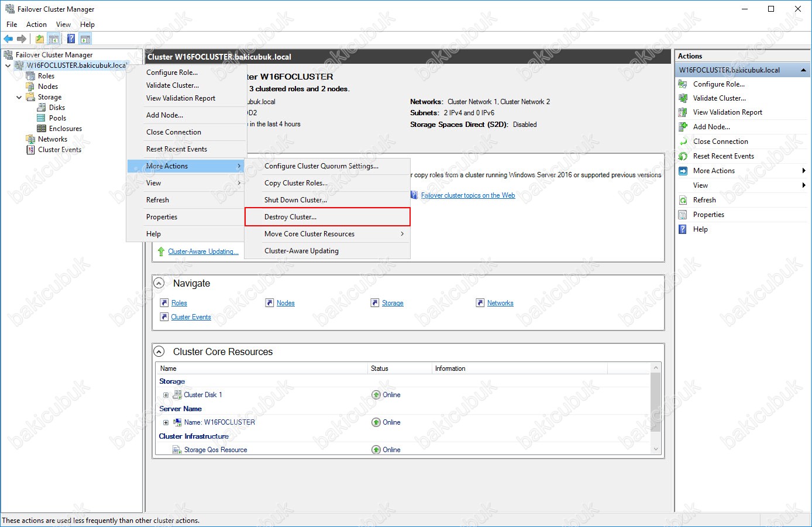Go to Cluster Events navigate link
This screenshot has height=527, width=812.
coord(191,317)
